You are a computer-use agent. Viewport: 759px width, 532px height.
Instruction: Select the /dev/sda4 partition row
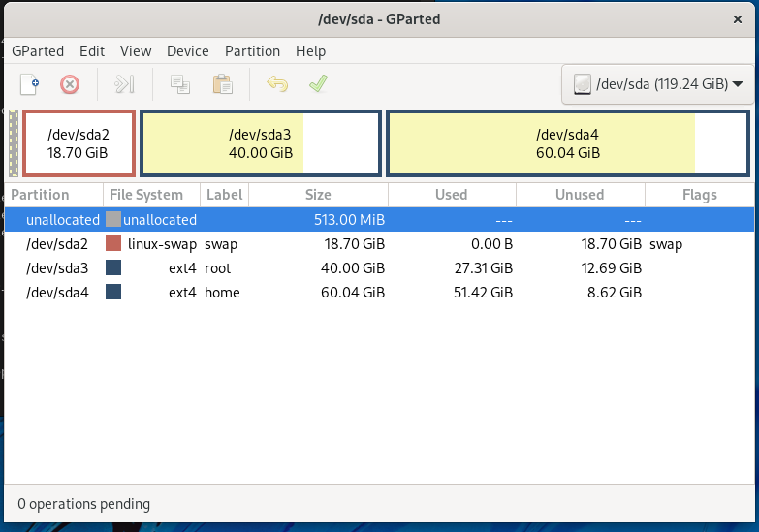pos(380,293)
